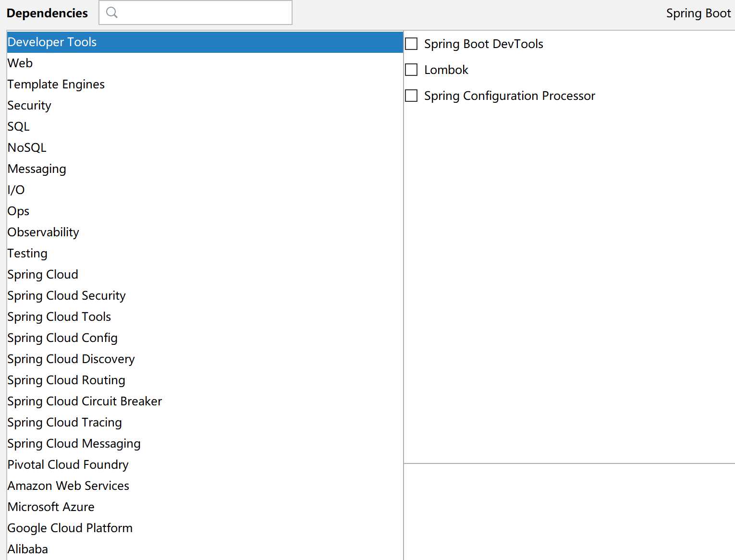Viewport: 735px width, 560px height.
Task: Click the Lombok label text
Action: pos(446,70)
